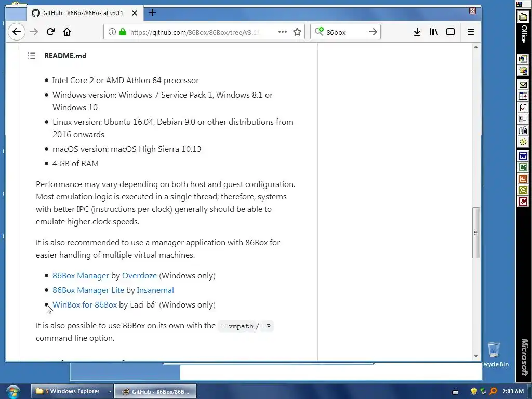Switch to Windows Explorer taskbar group
532x399 pixels.
(x=69, y=392)
